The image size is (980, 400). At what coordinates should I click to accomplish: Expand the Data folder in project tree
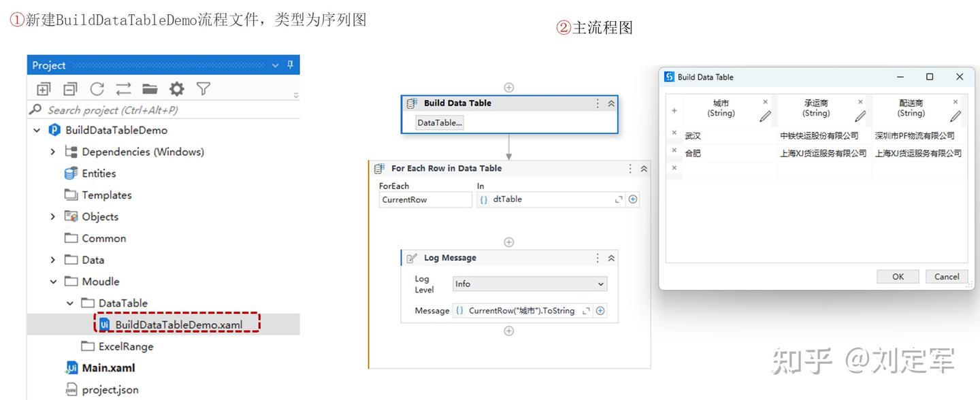click(x=52, y=260)
